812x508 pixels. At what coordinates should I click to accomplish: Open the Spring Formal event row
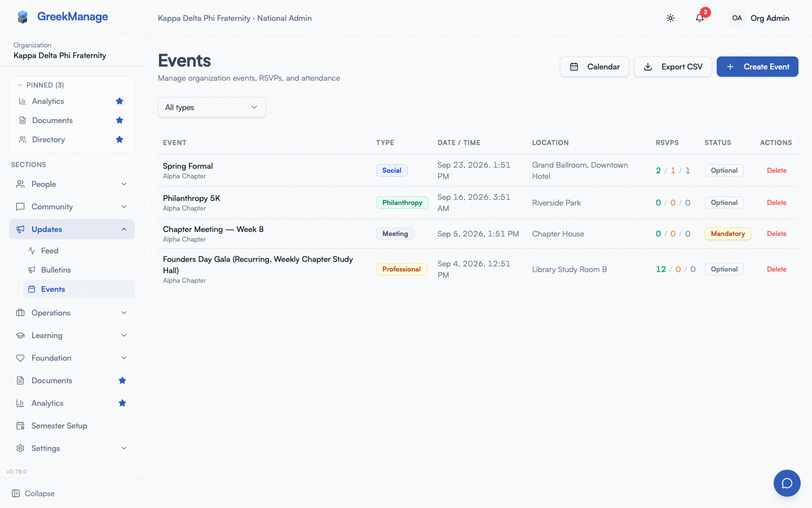[x=478, y=170]
